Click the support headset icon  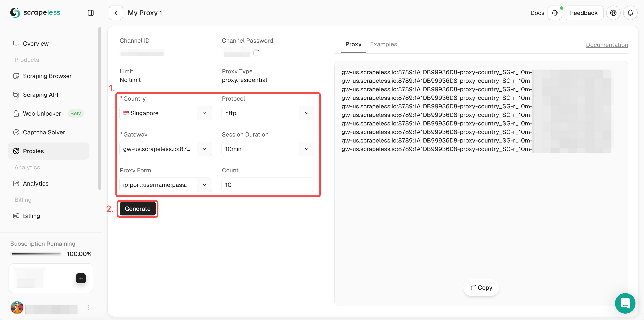[x=555, y=13]
